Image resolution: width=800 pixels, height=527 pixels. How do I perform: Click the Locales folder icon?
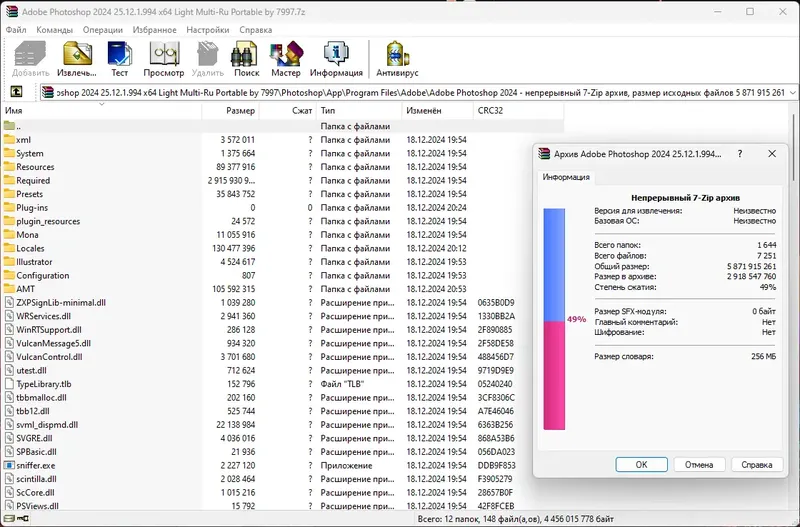(9, 248)
